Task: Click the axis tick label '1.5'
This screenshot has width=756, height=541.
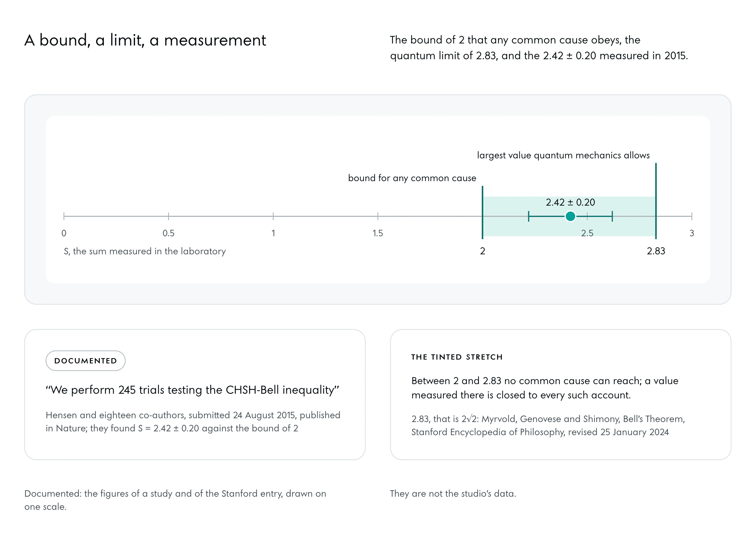Action: (x=377, y=233)
